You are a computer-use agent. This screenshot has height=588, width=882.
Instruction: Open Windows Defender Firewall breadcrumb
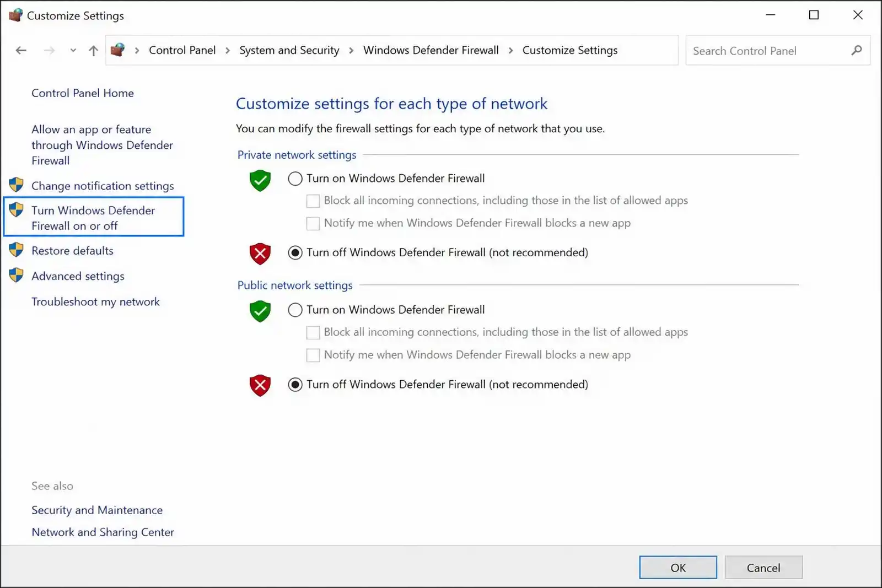click(431, 50)
